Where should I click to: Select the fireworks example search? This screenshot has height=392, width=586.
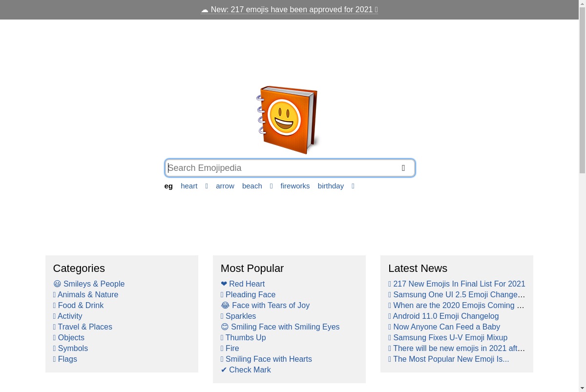click(295, 186)
